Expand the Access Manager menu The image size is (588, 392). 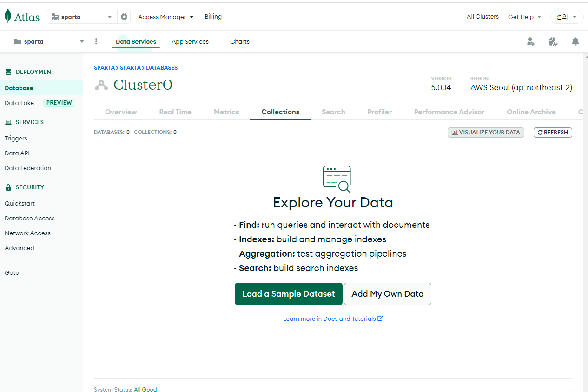(x=166, y=17)
